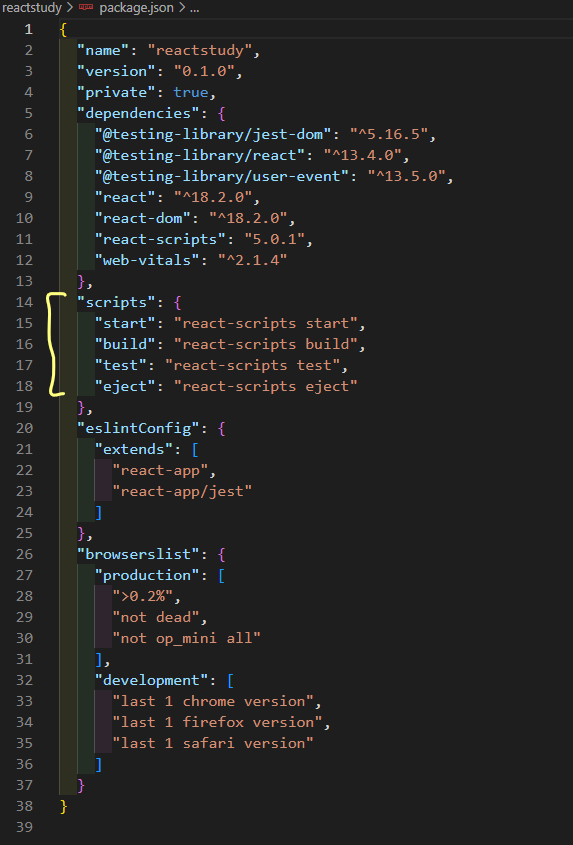Viewport: 573px width, 845px height.
Task: Click the opening brace on line 1
Action: click(x=64, y=29)
